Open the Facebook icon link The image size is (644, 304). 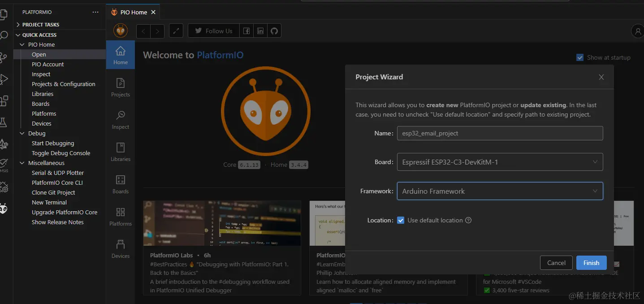(x=246, y=31)
